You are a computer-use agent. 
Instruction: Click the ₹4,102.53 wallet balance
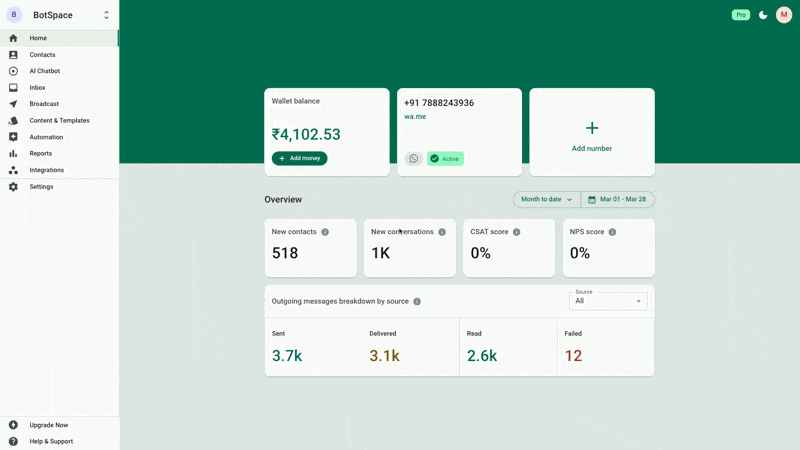(x=306, y=135)
